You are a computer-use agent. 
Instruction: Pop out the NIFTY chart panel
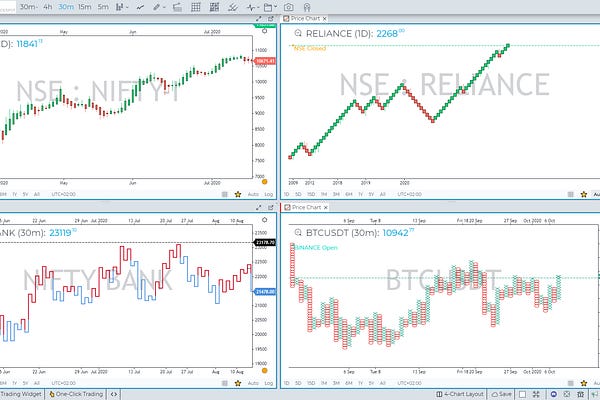[271, 18]
